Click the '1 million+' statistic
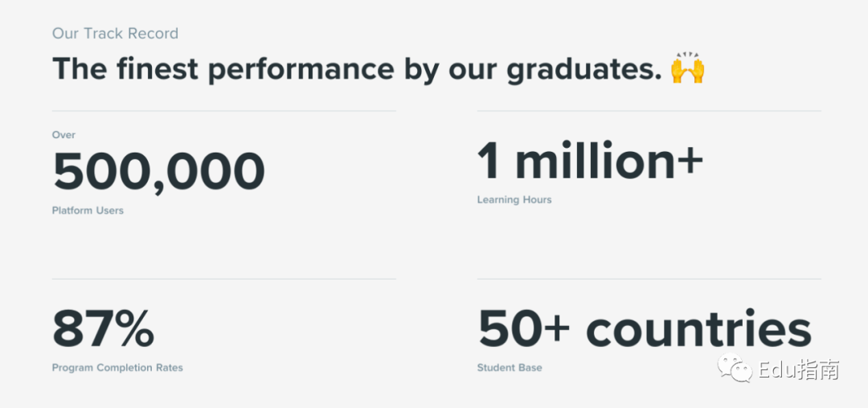 590,161
